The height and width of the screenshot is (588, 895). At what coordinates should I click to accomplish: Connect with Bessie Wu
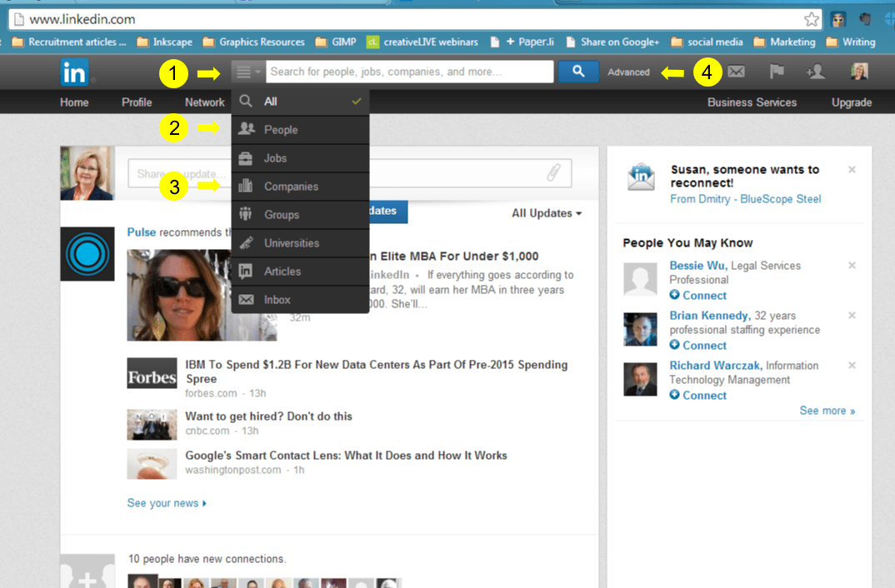coord(698,296)
